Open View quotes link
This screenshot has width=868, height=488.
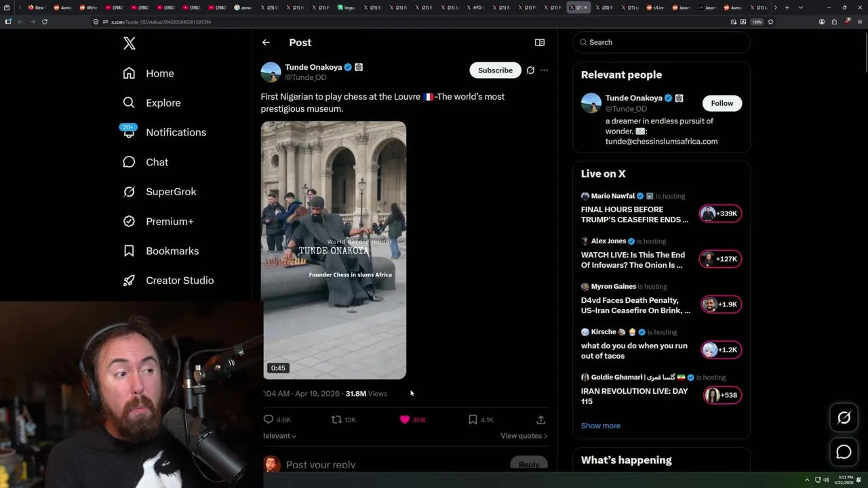(524, 436)
